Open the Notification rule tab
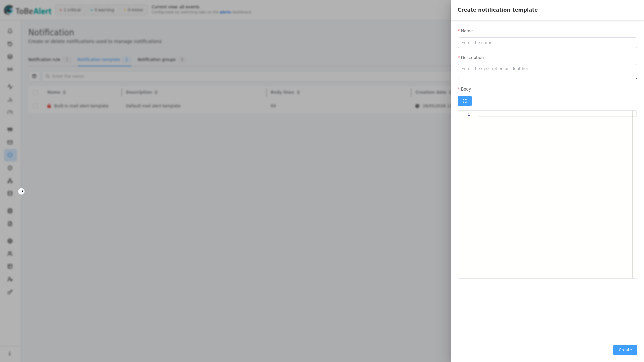 tap(49, 60)
